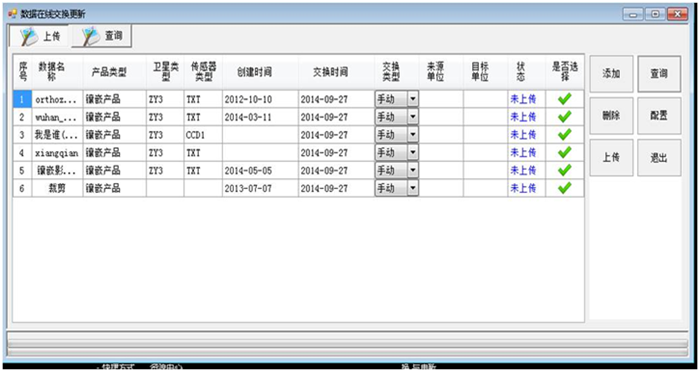Click empty 来源单位 cell in row 1

[x=441, y=99]
